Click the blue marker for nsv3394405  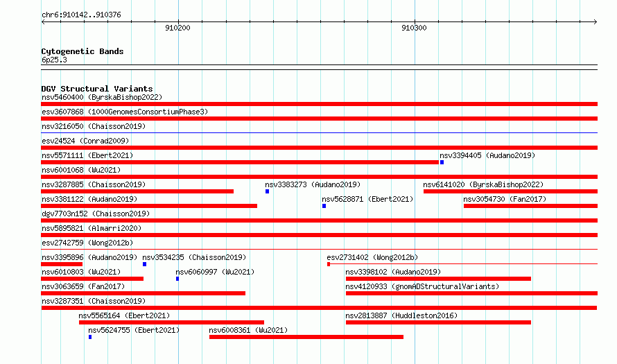[442, 162]
